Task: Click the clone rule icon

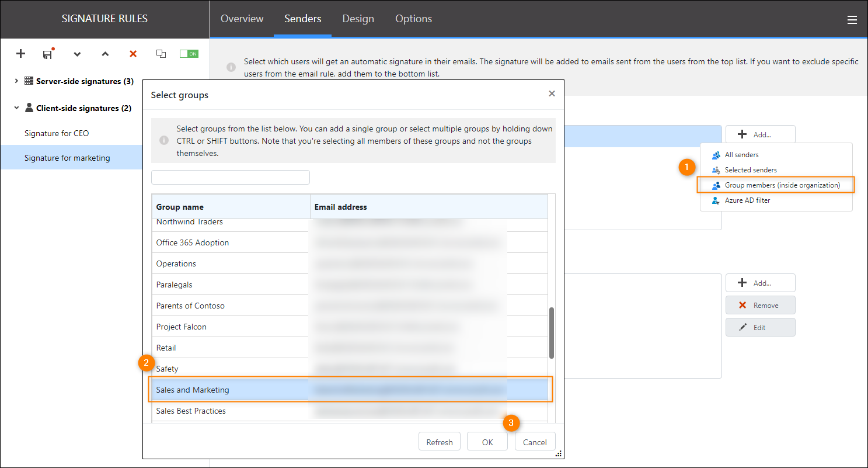Action: [161, 54]
